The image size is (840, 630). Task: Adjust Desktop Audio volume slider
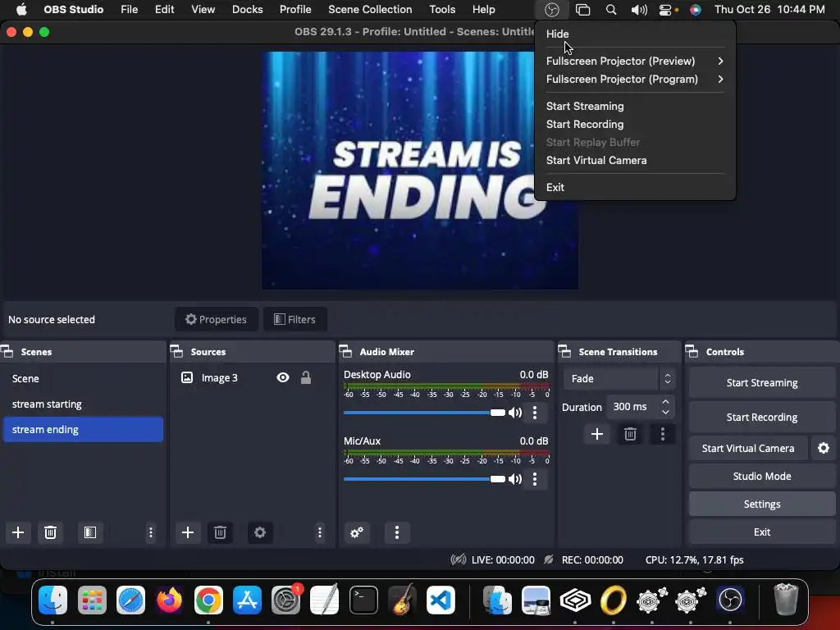[424, 413]
